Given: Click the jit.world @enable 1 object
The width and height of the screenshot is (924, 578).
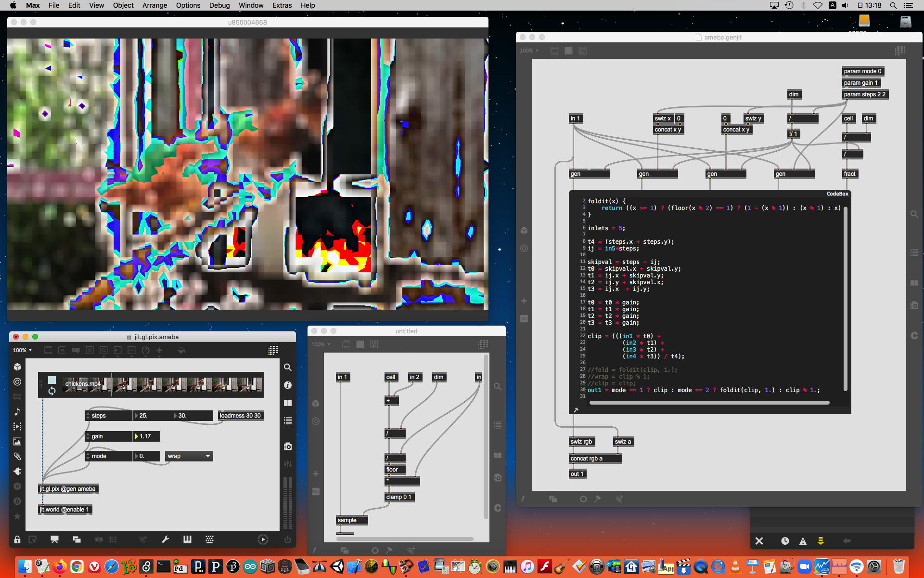Looking at the screenshot, I should [x=64, y=510].
